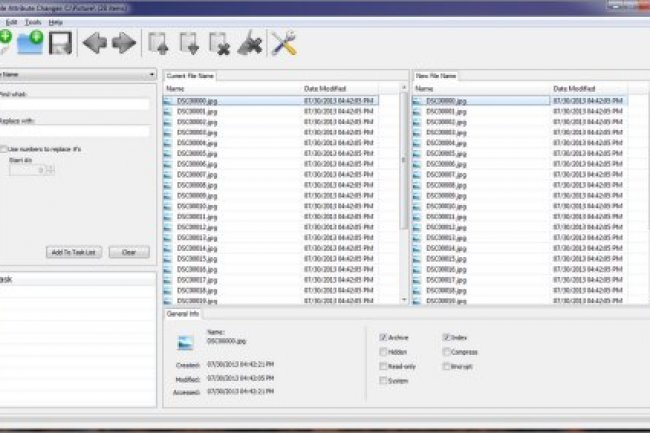The width and height of the screenshot is (650, 433).
Task: Check the Read-only attribute checkbox
Action: tap(384, 366)
